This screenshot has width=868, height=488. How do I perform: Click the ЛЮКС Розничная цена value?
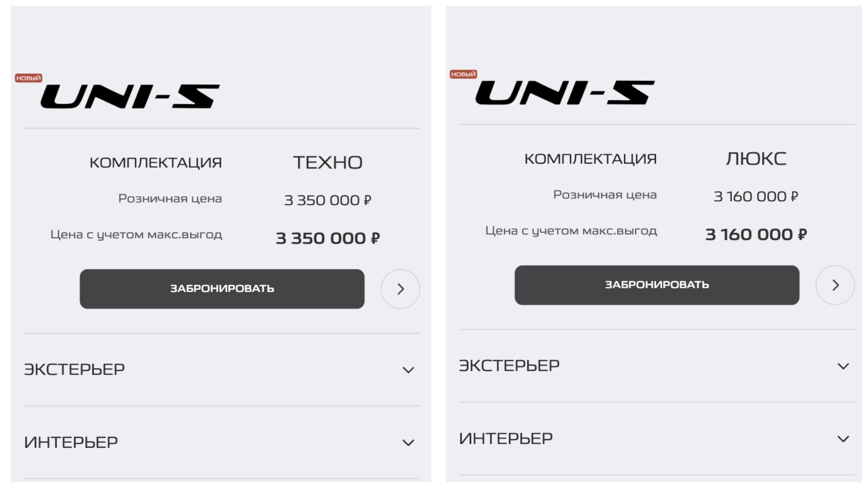[x=756, y=197]
